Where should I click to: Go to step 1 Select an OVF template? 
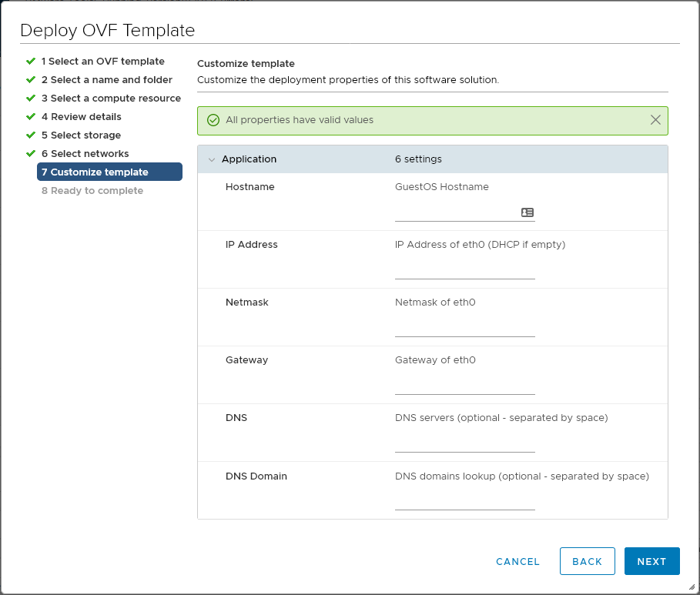103,61
